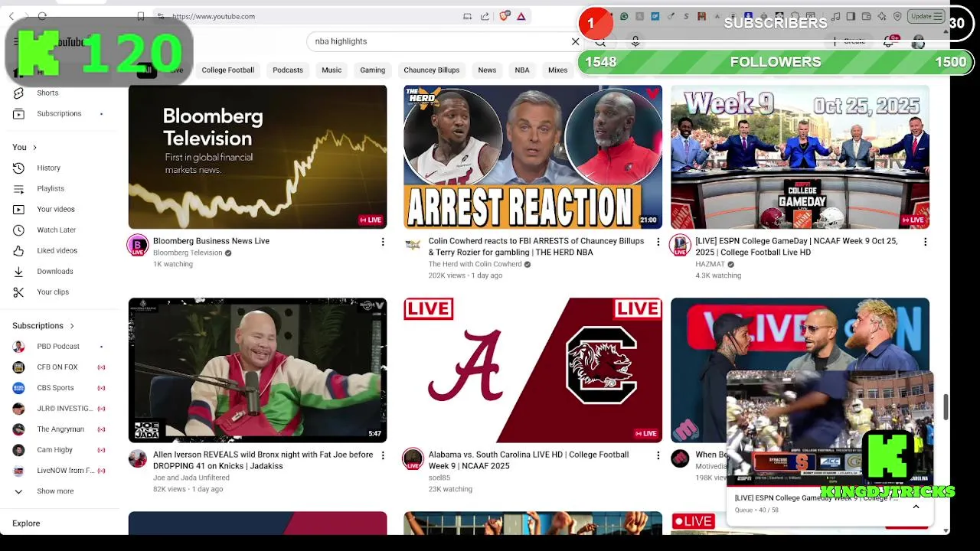Screen dimensions: 980x551
Task: Click the ARREST REACTION video thumbnail
Action: click(x=533, y=157)
